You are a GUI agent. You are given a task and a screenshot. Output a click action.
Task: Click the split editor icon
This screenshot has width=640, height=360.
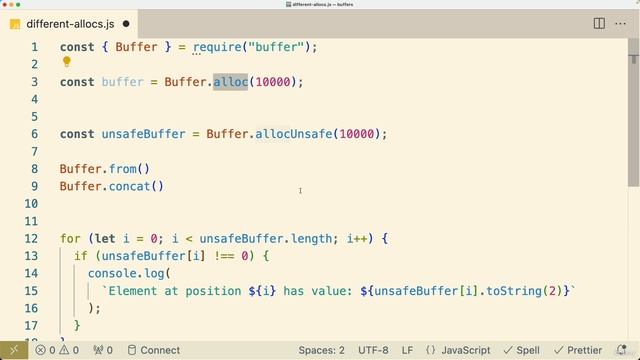599,24
